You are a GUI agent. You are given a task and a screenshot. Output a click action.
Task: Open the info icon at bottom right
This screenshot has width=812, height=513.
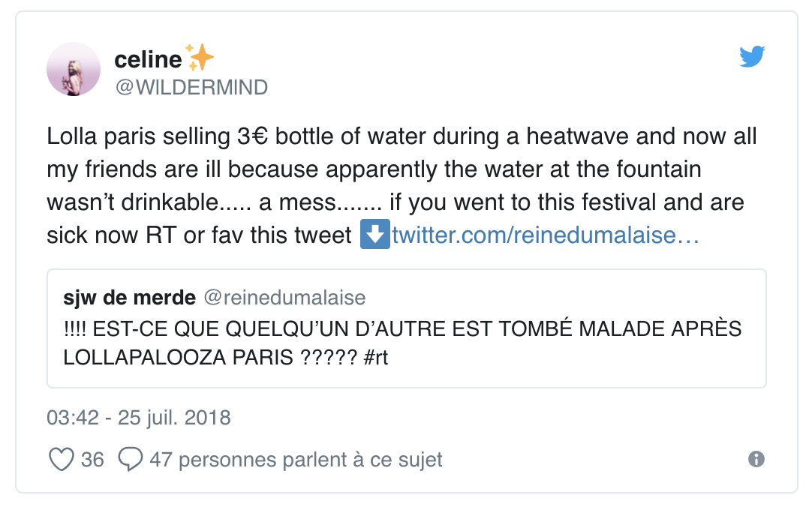[x=756, y=459]
